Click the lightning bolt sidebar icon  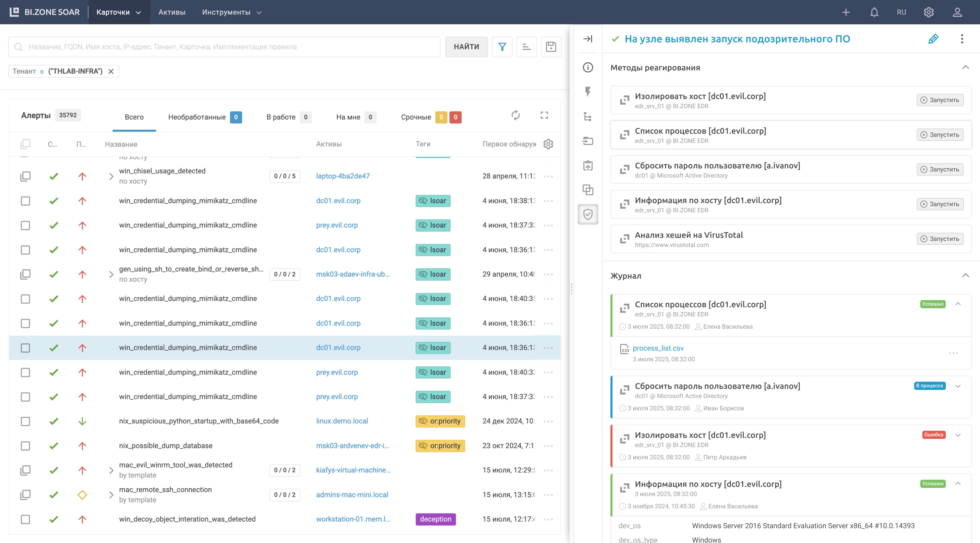tap(588, 92)
